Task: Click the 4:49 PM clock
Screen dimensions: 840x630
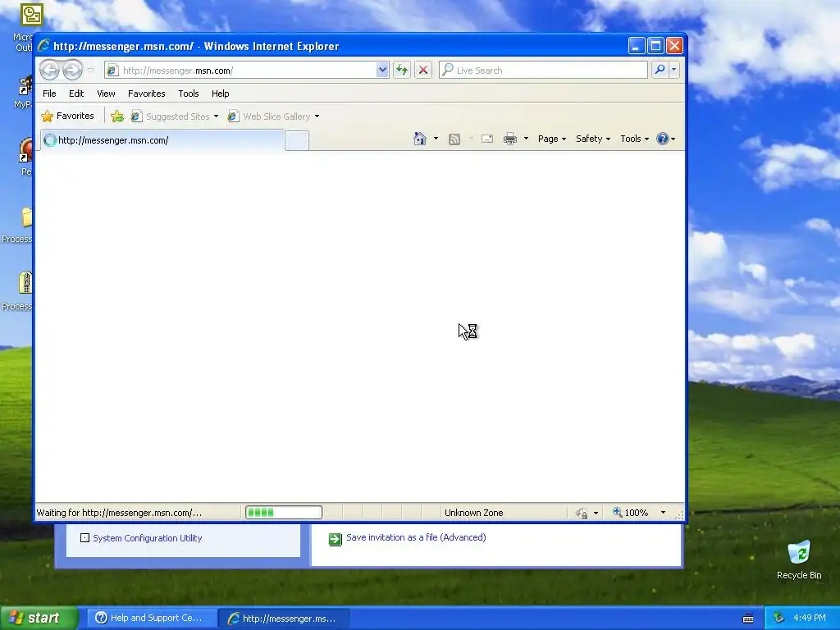Action: [810, 618]
